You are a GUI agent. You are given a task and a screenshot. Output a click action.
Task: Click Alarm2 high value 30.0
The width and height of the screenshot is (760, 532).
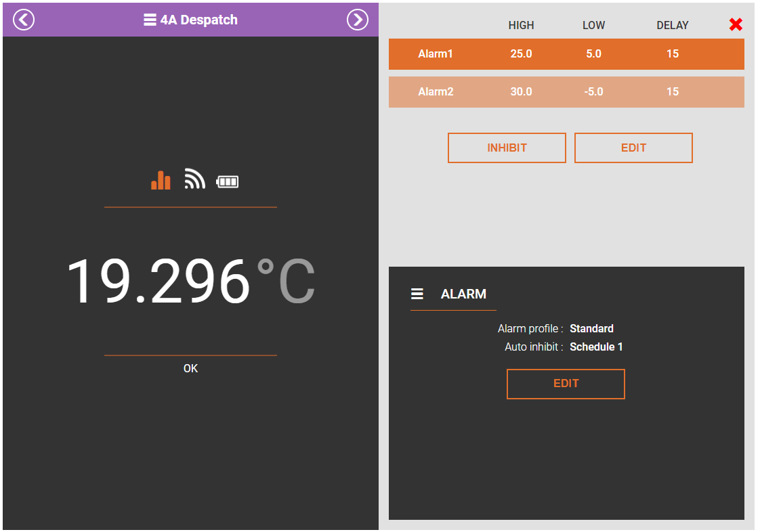pyautogui.click(x=521, y=91)
